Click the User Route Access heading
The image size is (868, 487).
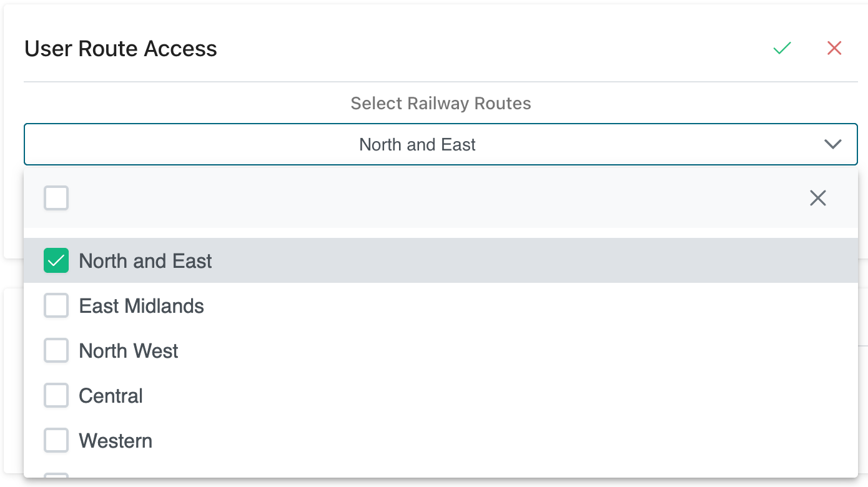click(x=121, y=49)
